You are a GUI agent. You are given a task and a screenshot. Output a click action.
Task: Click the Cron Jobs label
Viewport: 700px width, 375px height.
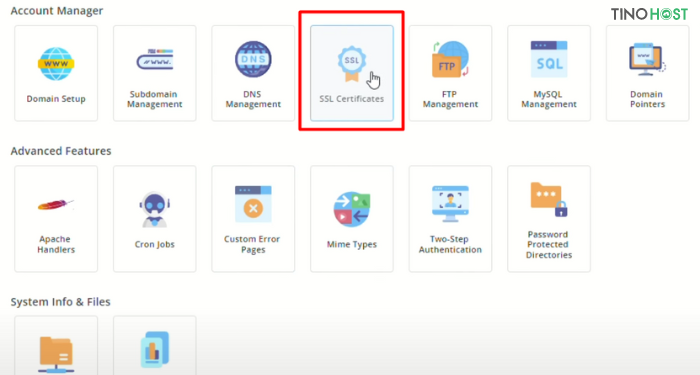154,244
